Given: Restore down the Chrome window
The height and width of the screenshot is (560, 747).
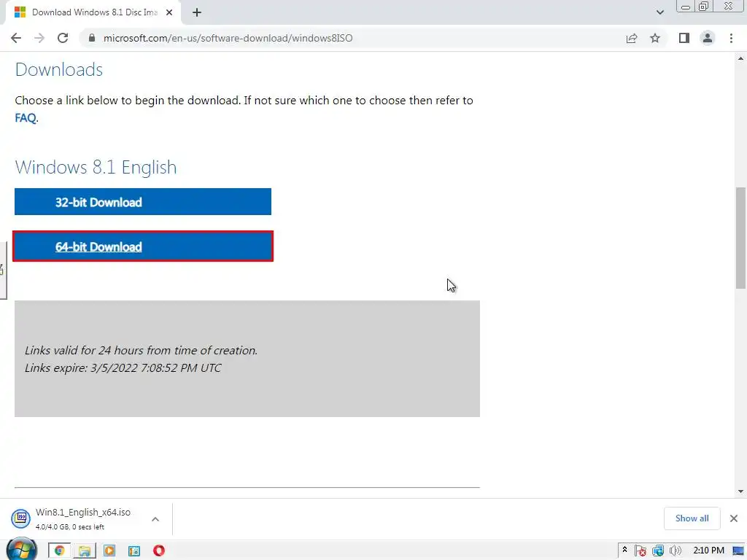Looking at the screenshot, I should [703, 7].
